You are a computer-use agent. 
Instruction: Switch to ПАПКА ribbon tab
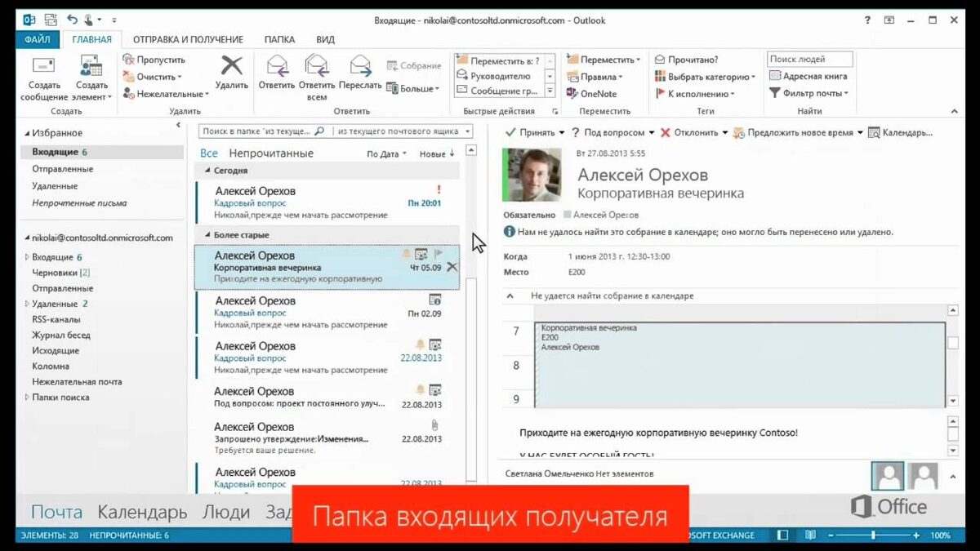279,39
